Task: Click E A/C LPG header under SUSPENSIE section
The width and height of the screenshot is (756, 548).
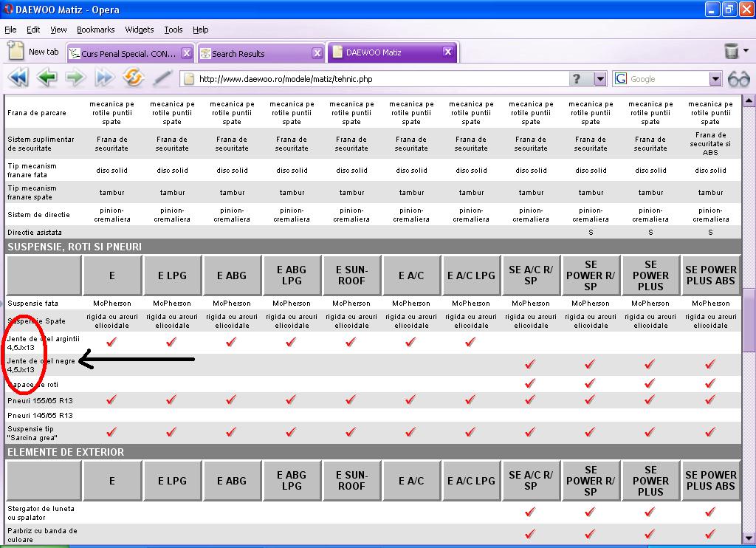Action: 471,275
